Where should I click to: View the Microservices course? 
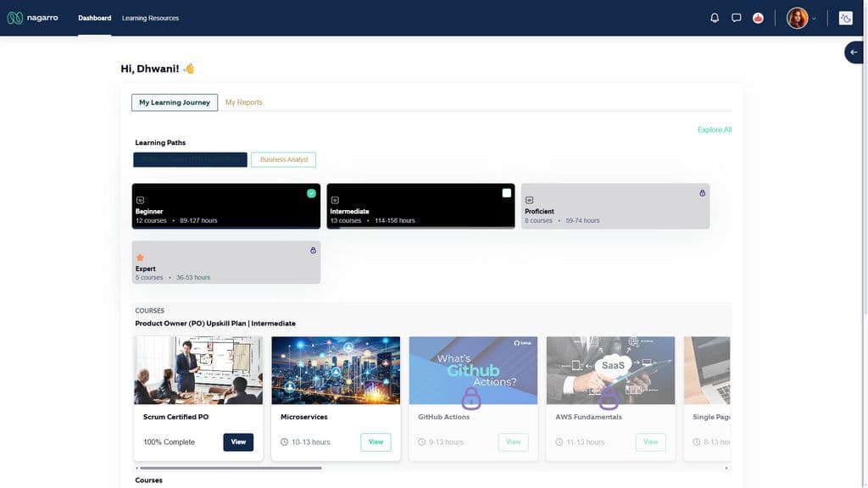click(x=376, y=442)
